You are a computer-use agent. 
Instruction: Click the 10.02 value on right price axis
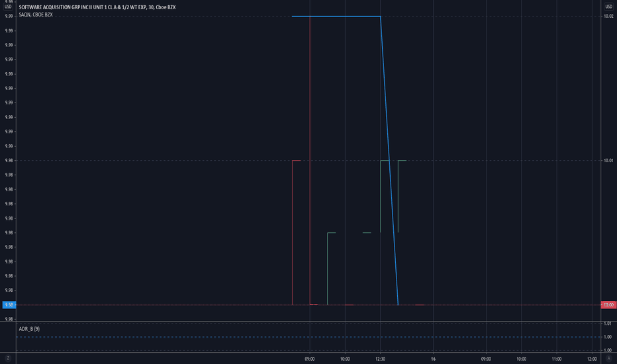[x=608, y=16]
